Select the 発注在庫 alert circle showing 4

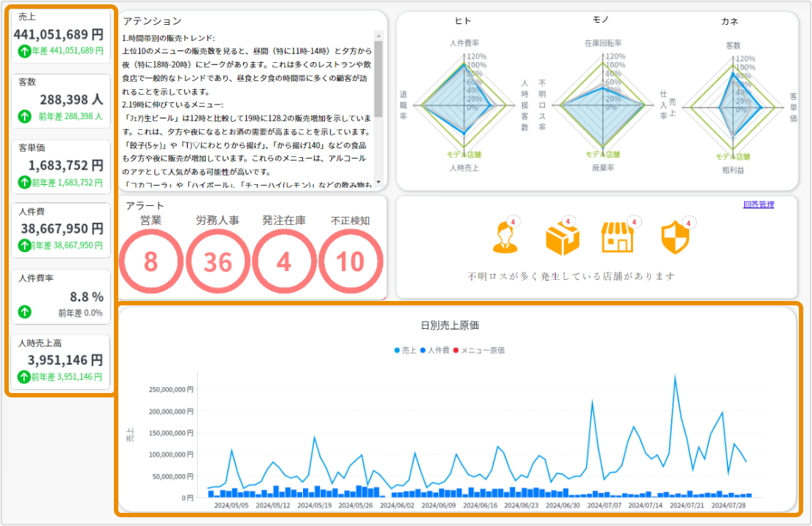click(x=284, y=262)
